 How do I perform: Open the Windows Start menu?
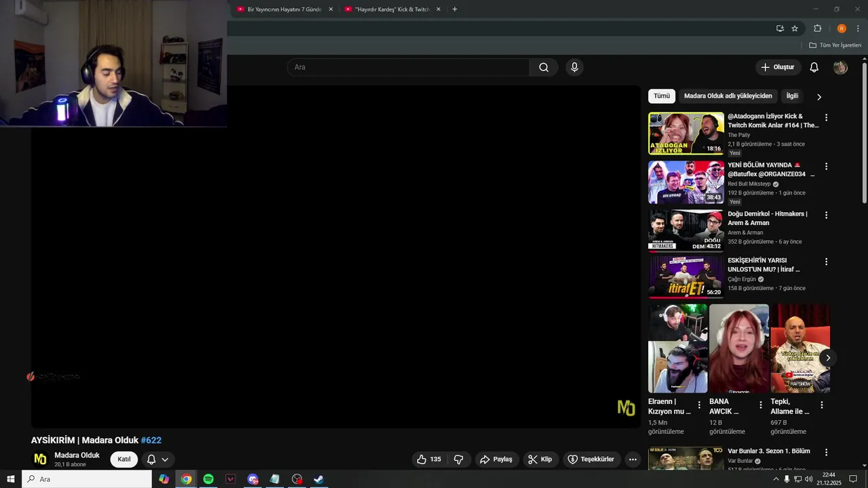[x=11, y=479]
